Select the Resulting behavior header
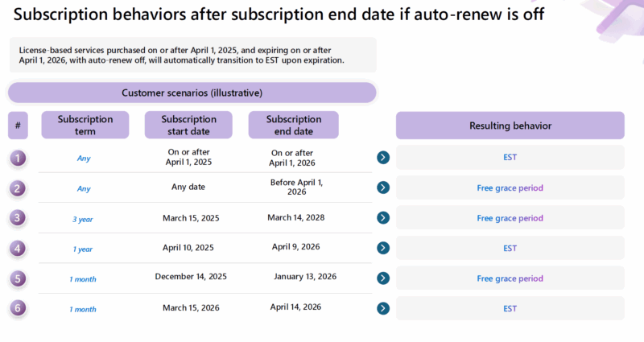The width and height of the screenshot is (644, 342). [510, 126]
